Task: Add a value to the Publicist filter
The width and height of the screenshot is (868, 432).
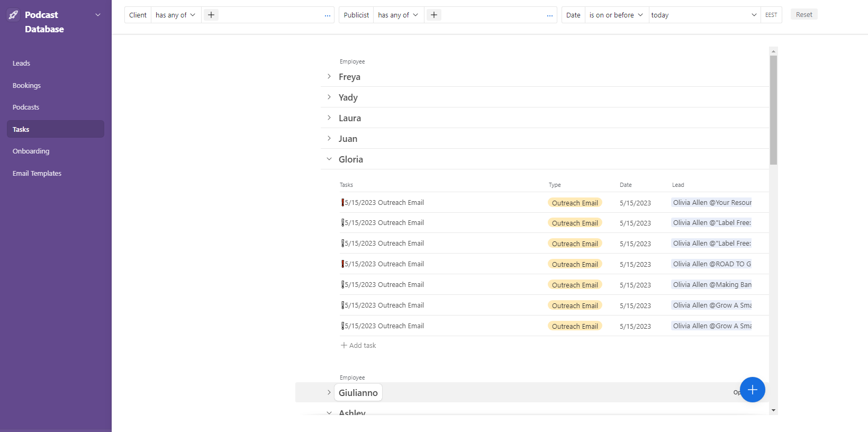Action: coord(434,15)
